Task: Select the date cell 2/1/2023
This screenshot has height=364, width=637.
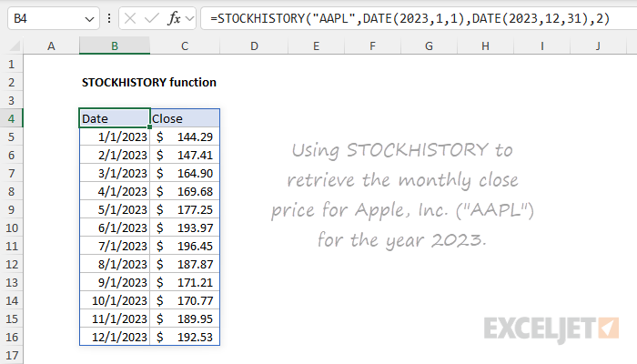Action: [x=115, y=156]
